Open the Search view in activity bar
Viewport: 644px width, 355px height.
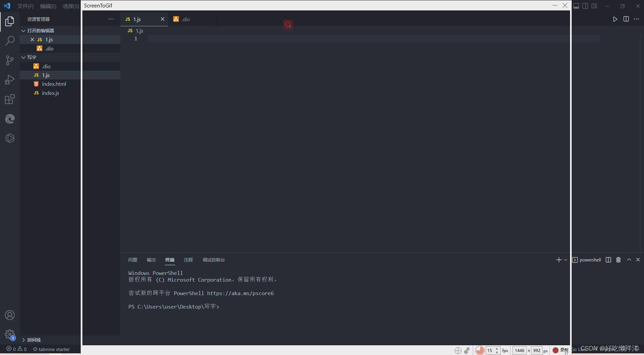click(10, 41)
